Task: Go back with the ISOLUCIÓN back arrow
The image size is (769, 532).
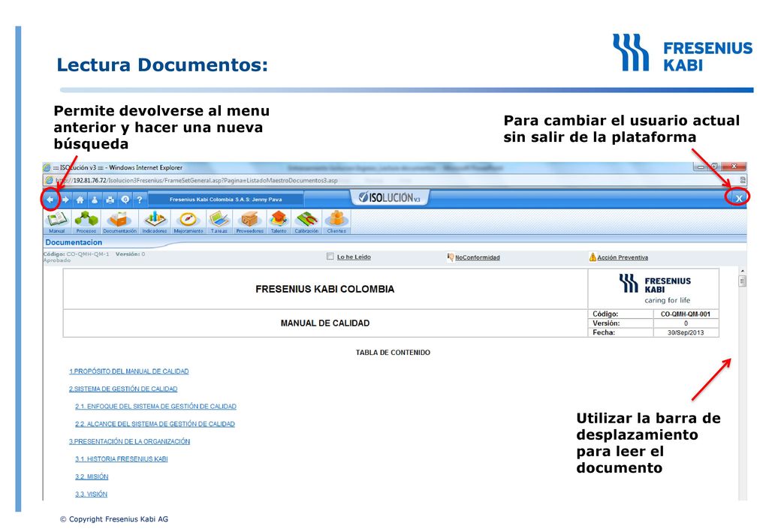Action: tap(50, 200)
